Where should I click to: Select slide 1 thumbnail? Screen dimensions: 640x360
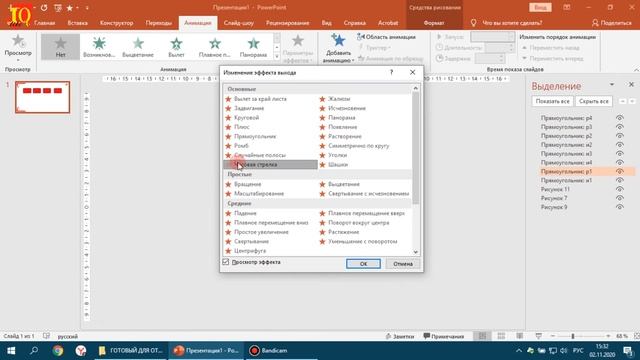point(42,97)
